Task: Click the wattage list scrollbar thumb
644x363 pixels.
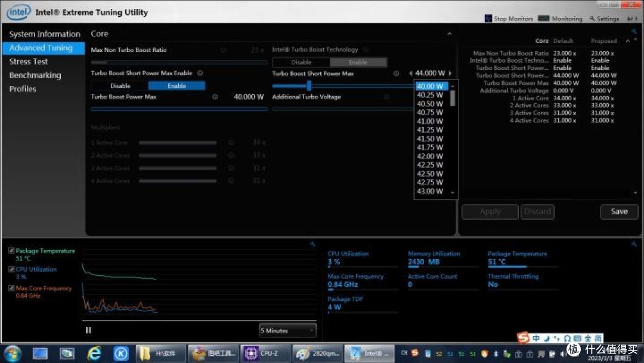Action: (x=453, y=98)
